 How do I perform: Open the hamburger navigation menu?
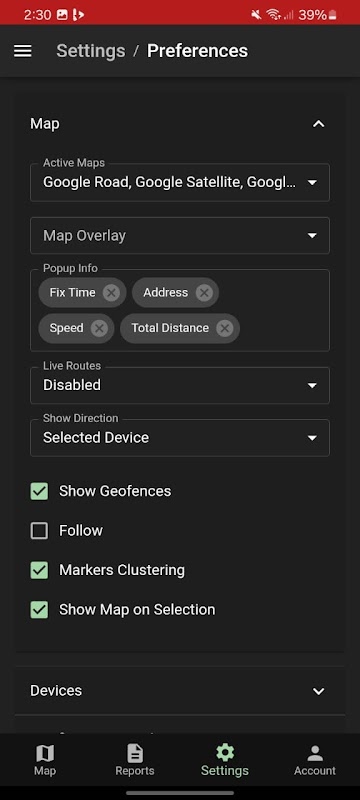click(22, 51)
